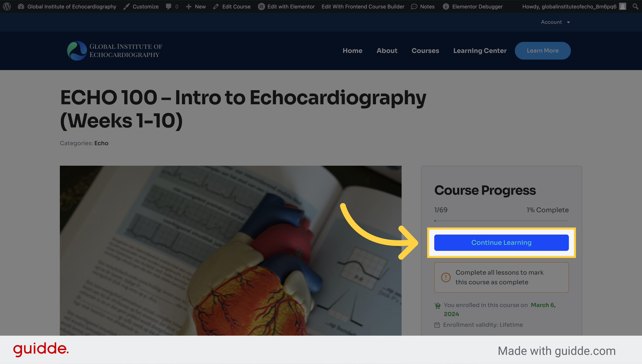
Task: Click the Comments icon
Action: (x=169, y=7)
